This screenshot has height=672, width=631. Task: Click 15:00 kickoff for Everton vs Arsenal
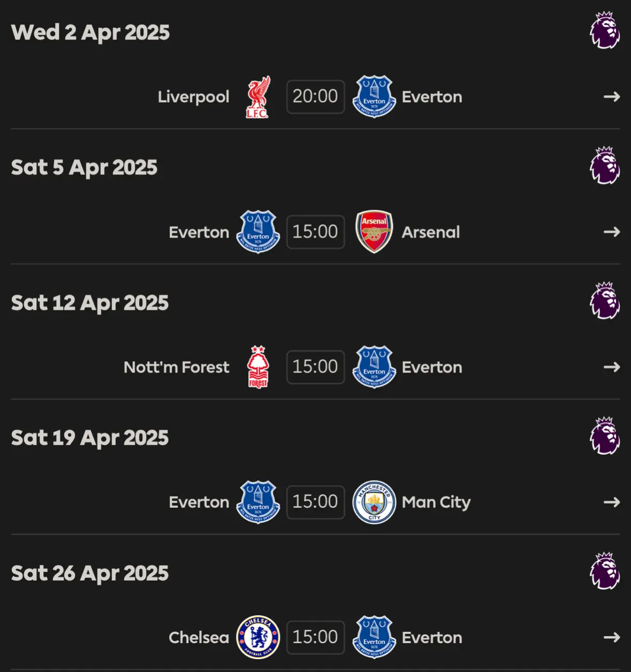pos(315,232)
